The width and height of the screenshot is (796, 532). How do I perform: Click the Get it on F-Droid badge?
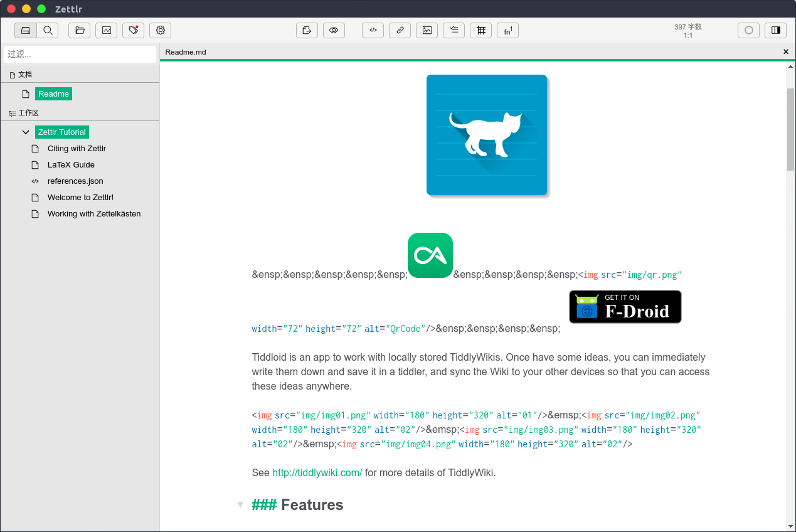pos(625,307)
